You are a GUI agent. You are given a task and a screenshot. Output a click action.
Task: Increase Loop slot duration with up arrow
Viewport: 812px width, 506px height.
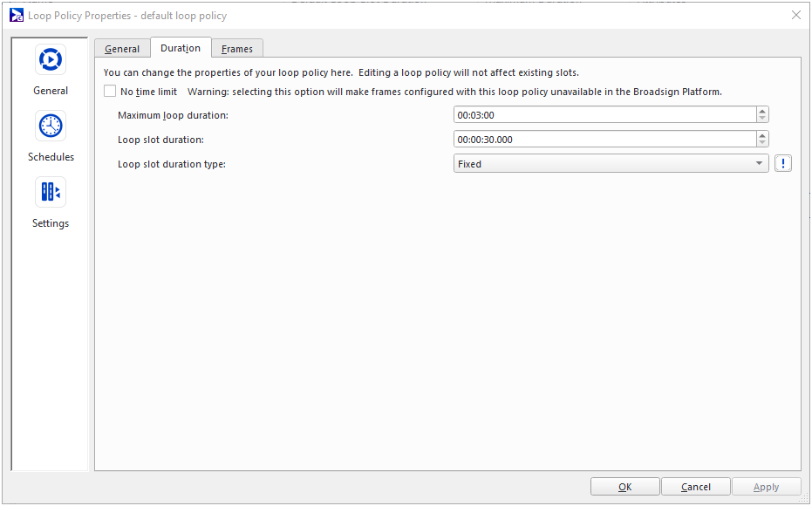point(762,135)
